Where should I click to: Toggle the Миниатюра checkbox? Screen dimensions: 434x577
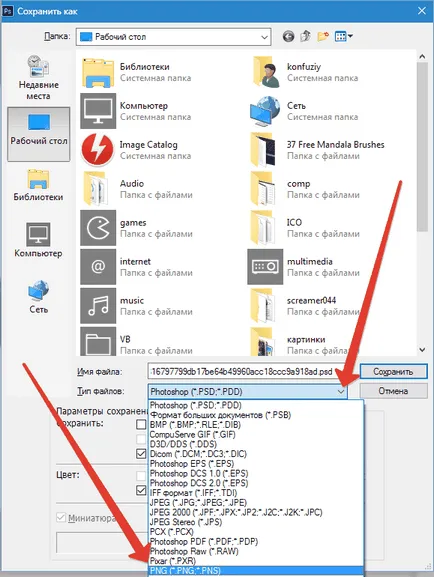(x=61, y=518)
